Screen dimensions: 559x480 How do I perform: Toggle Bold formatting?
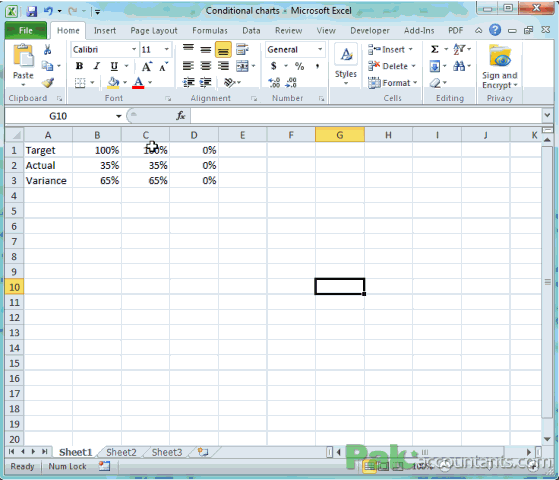(x=79, y=66)
